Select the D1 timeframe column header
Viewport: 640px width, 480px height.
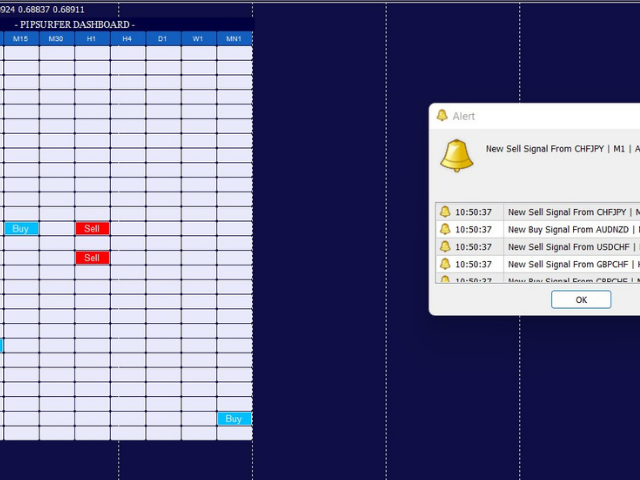coord(163,39)
